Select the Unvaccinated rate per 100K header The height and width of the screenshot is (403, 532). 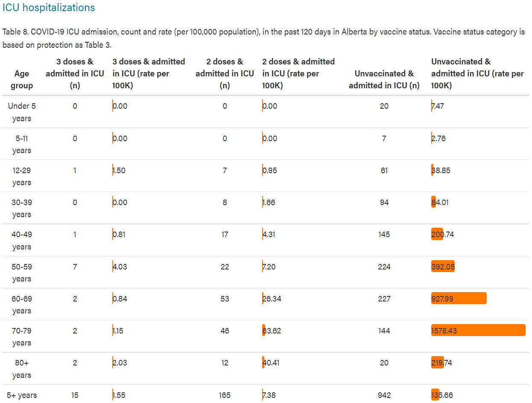click(x=477, y=73)
